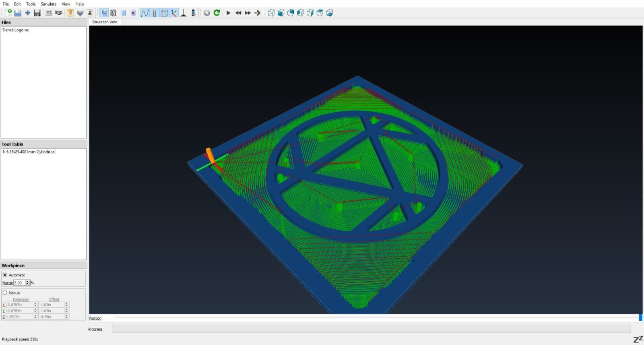
Task: Click the Z Offset spinner arrows
Action: tap(67, 317)
